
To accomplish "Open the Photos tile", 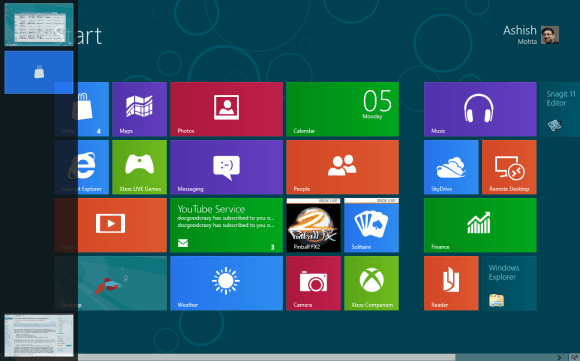I will [226, 109].
